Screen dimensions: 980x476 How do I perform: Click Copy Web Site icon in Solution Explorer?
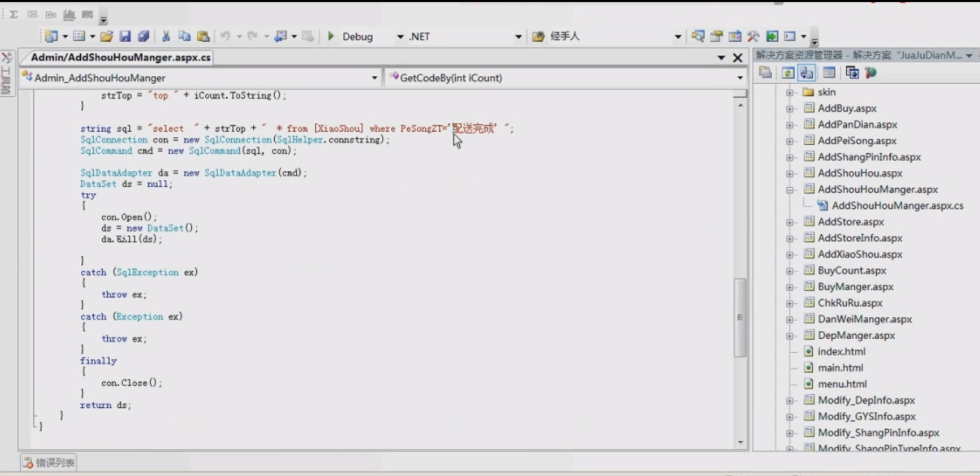[852, 73]
